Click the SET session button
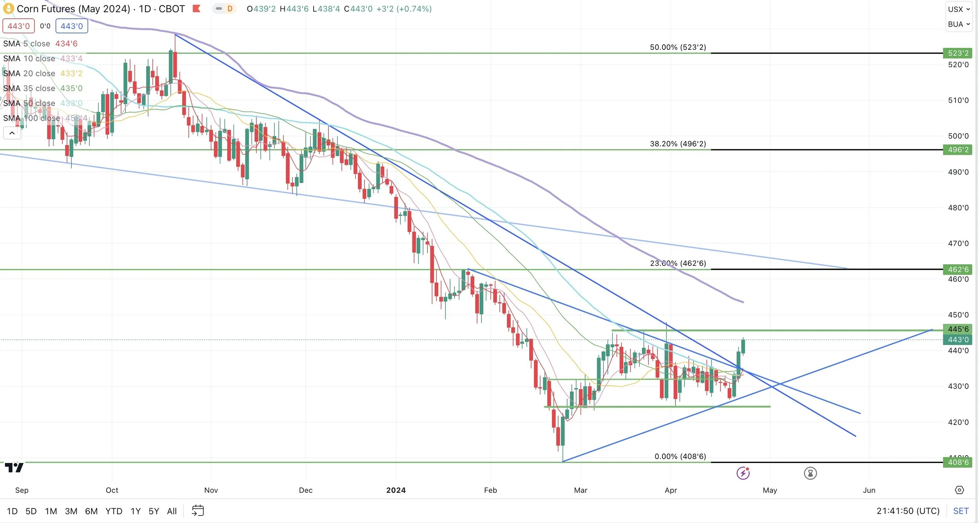 [960, 511]
